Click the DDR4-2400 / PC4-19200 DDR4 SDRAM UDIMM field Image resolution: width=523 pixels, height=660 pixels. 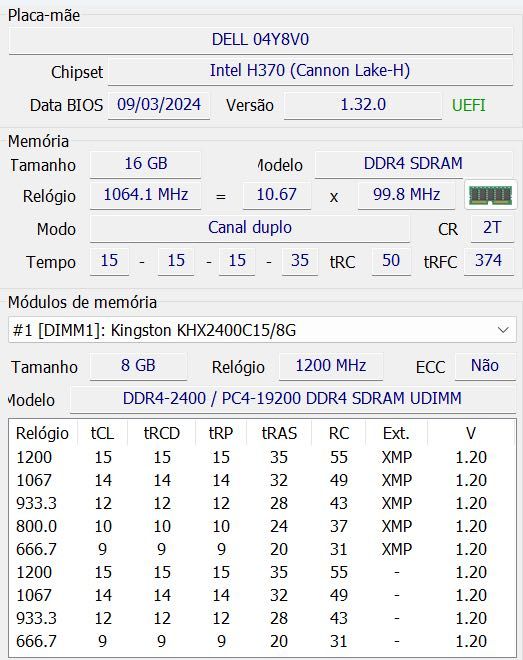(x=293, y=399)
